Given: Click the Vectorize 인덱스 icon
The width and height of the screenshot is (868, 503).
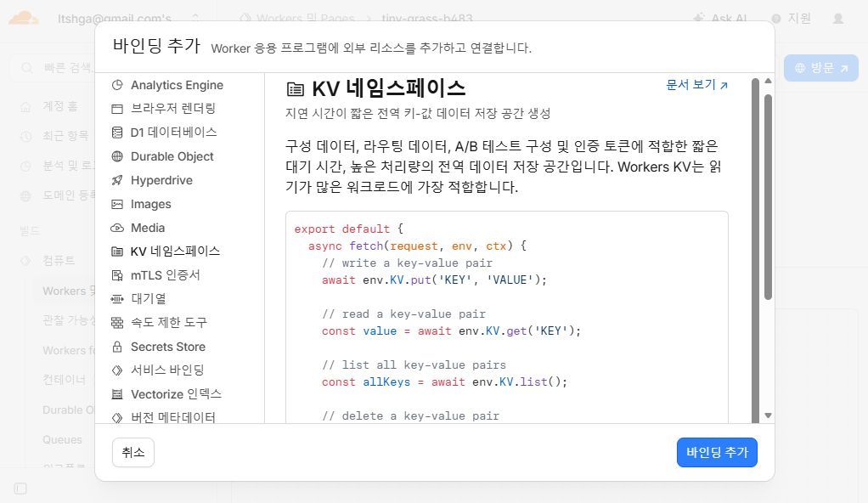Looking at the screenshot, I should point(117,394).
